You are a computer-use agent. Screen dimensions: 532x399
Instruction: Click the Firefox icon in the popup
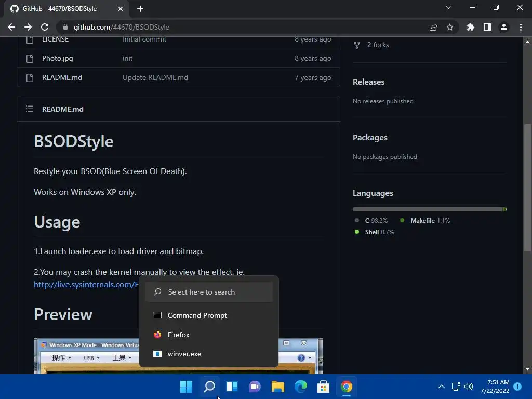(x=157, y=335)
